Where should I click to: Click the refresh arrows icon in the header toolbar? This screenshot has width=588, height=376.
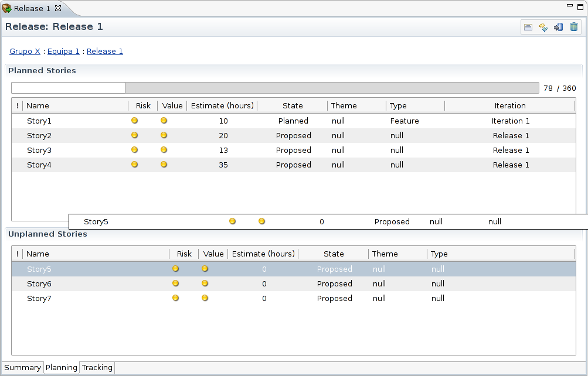pyautogui.click(x=543, y=27)
